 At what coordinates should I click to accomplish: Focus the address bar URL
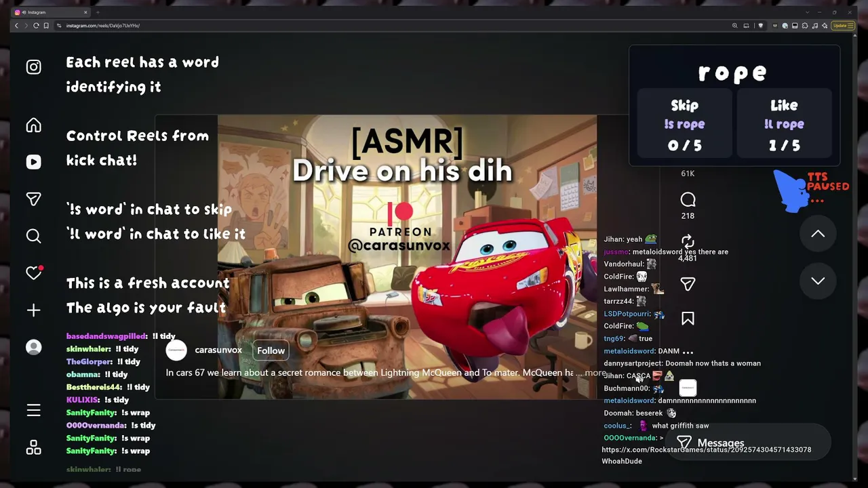pyautogui.click(x=103, y=26)
